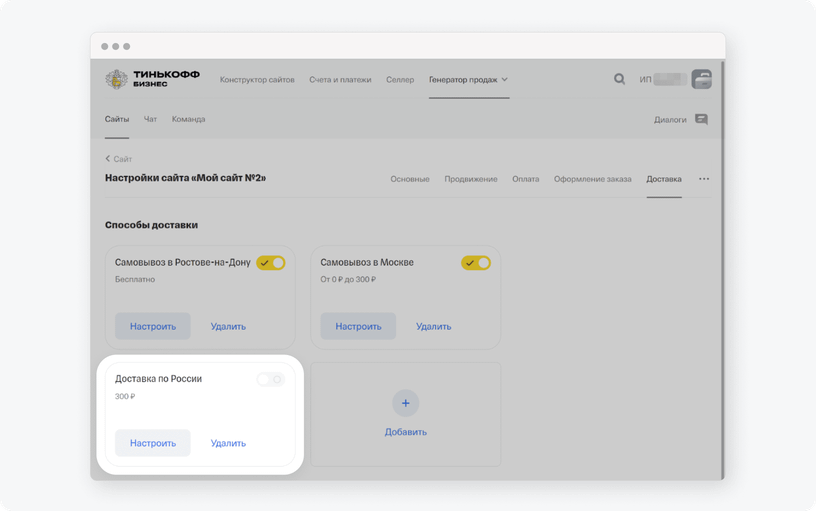The image size is (816, 511).
Task: Open Конструктор сайтов menu item
Action: [257, 80]
